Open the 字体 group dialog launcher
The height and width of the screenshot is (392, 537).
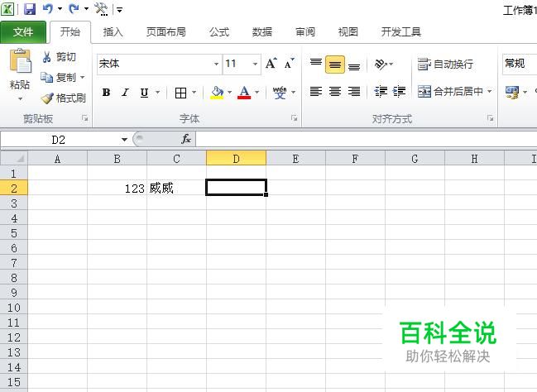(295, 118)
